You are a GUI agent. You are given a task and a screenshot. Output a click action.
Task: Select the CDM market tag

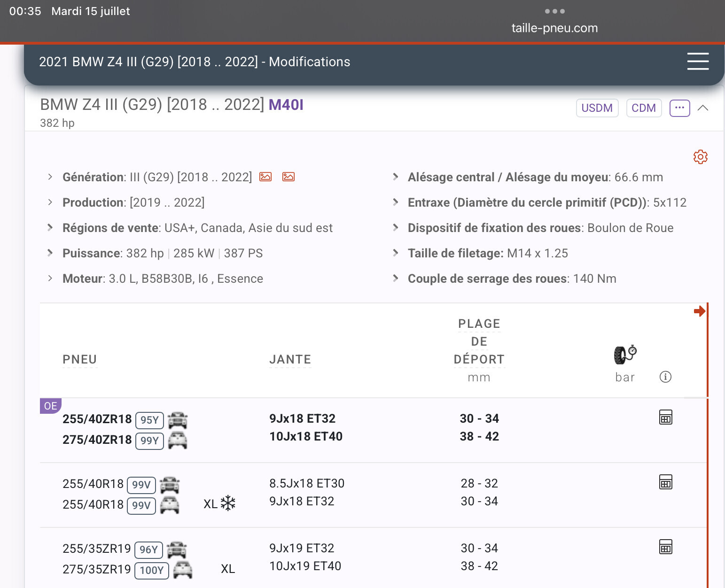point(644,108)
